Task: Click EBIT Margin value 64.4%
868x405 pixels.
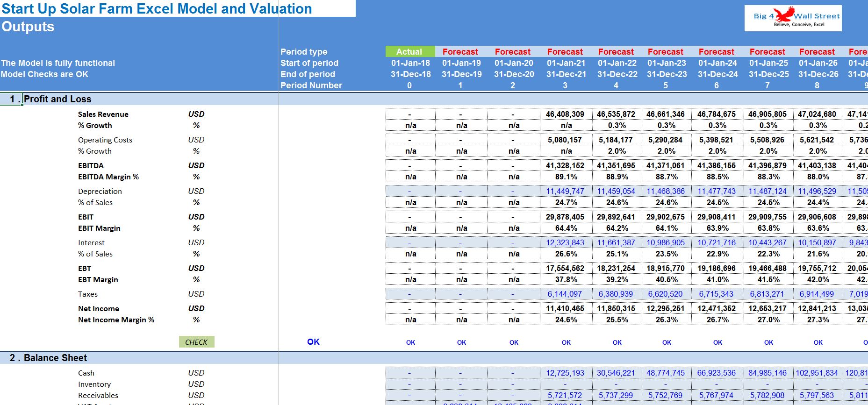Action: [566, 228]
